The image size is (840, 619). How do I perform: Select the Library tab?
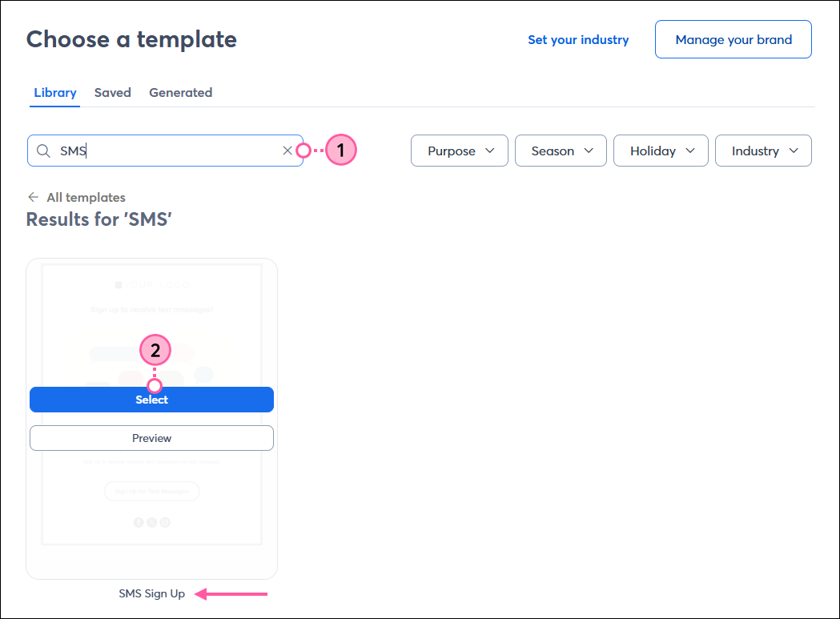pos(54,92)
